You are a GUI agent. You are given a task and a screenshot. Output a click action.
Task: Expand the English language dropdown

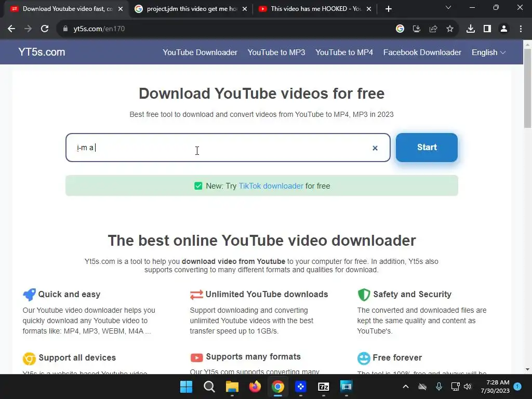coord(488,52)
